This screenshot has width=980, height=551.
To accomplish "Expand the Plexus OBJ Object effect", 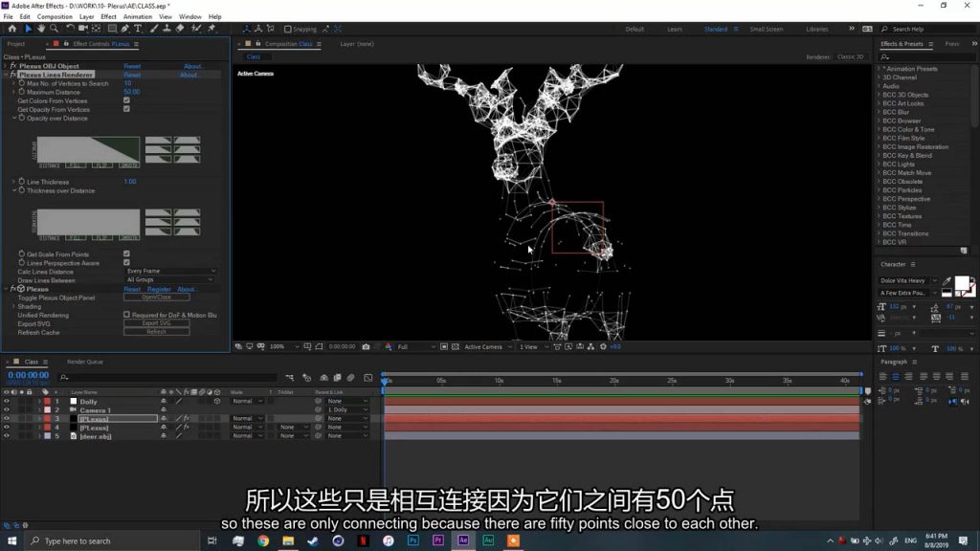I will (x=6, y=66).
